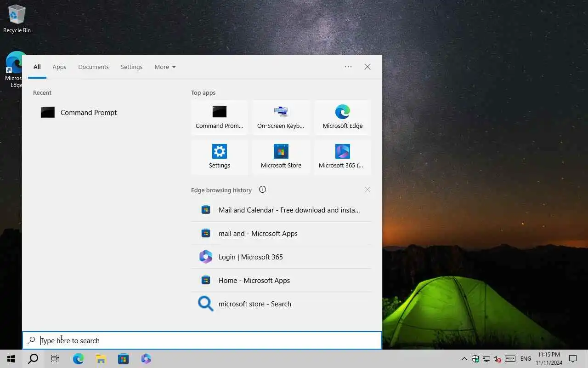588x368 pixels.
Task: Open network status tray icon
Action: 486,359
